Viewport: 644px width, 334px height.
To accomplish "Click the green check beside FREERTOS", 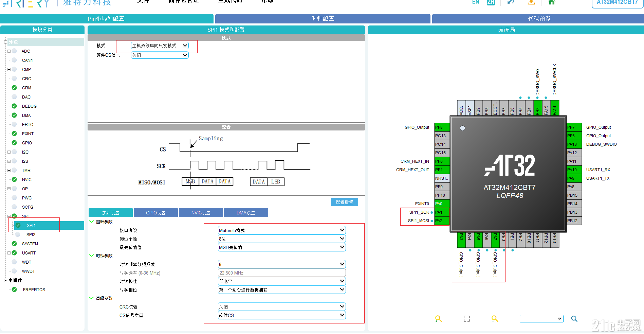I will pyautogui.click(x=14, y=289).
